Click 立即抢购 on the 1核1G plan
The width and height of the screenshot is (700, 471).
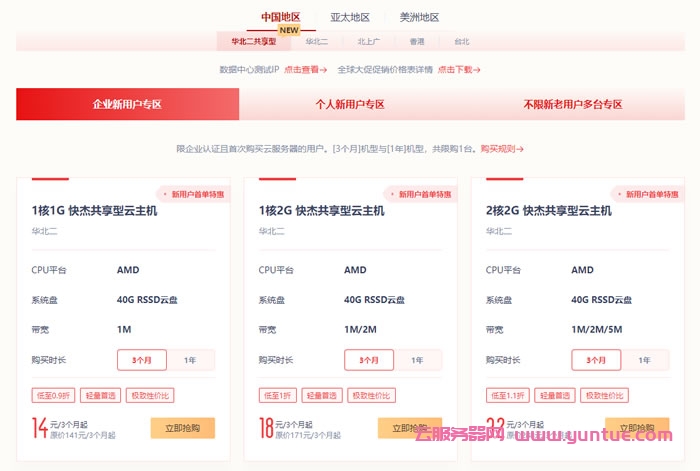click(183, 428)
